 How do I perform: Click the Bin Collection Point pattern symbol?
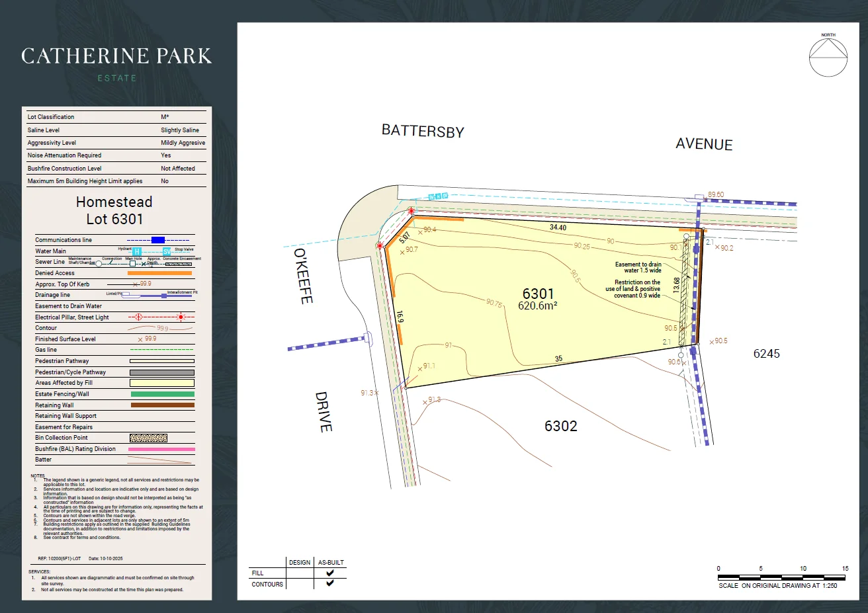tap(148, 438)
